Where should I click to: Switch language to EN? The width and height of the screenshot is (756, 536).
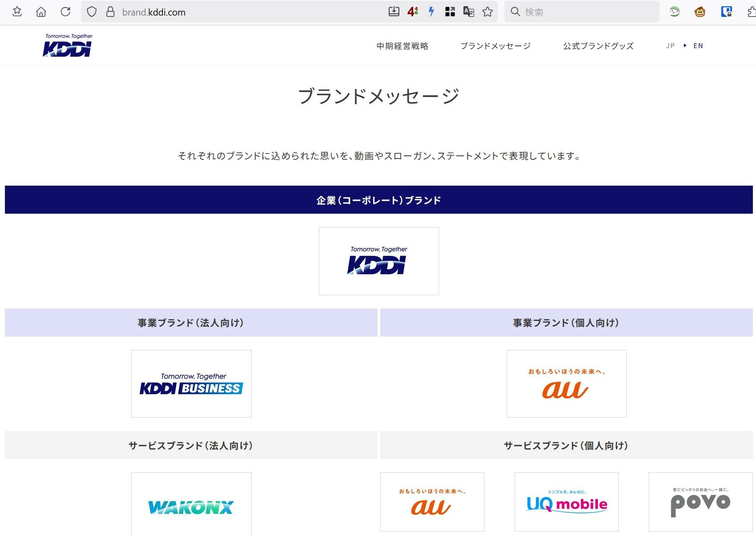(698, 45)
